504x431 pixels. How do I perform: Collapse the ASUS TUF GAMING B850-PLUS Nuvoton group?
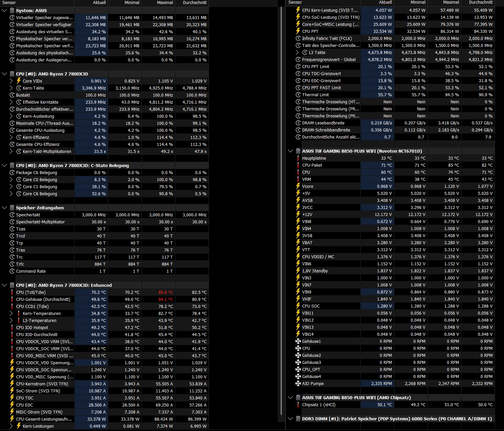pos(290,151)
